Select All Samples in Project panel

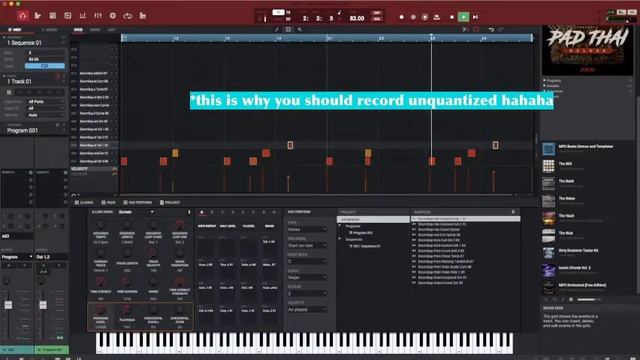click(x=373, y=220)
